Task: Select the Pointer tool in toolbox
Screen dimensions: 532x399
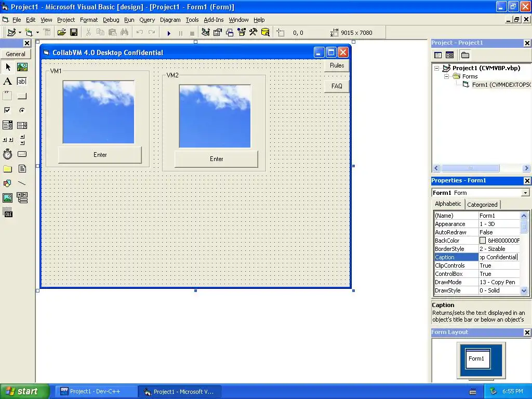Action: click(7, 67)
